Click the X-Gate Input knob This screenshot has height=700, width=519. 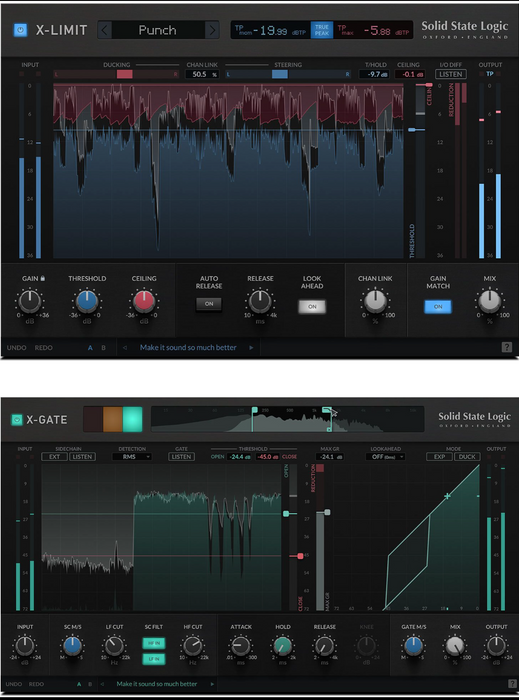[25, 646]
